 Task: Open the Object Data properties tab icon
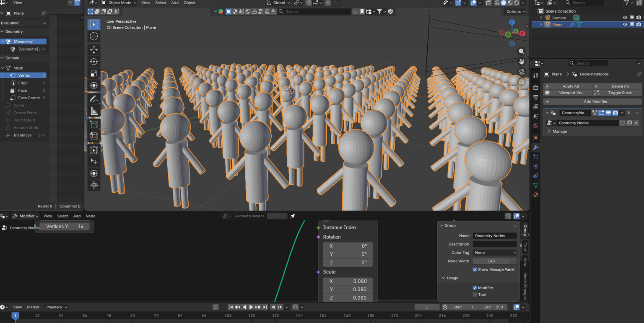click(536, 185)
